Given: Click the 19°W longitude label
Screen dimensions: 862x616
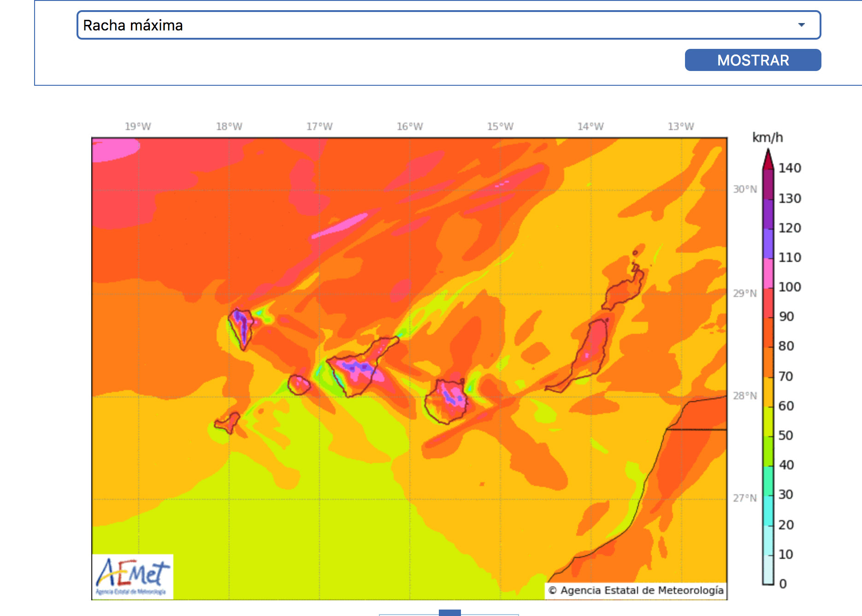Looking at the screenshot, I should pyautogui.click(x=138, y=126).
